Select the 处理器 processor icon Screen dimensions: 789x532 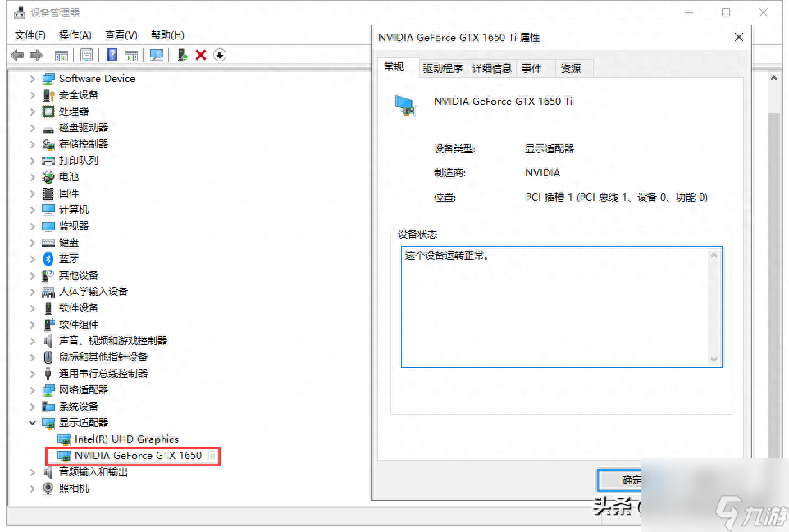(x=48, y=111)
